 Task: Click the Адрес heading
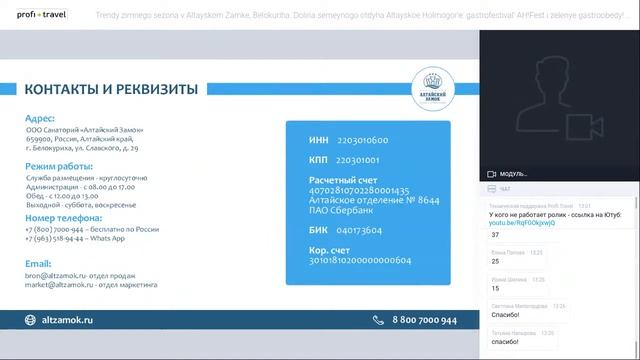40,118
